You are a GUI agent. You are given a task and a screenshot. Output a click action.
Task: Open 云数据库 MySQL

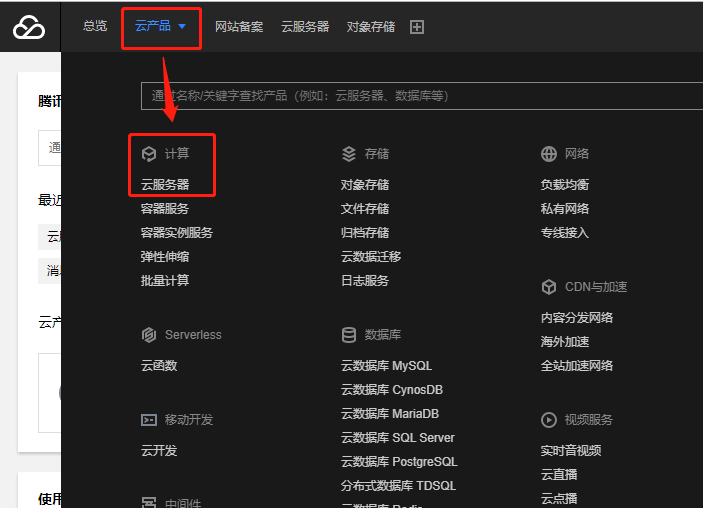386,366
